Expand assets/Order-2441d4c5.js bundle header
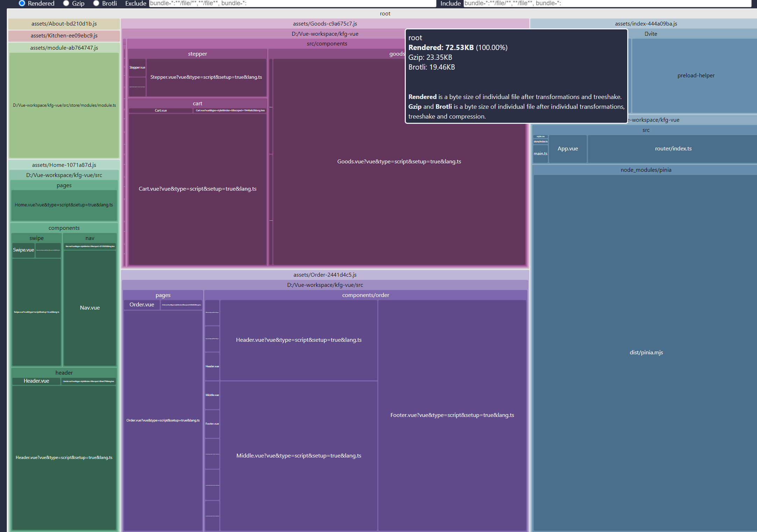The height and width of the screenshot is (532, 757). (x=325, y=275)
